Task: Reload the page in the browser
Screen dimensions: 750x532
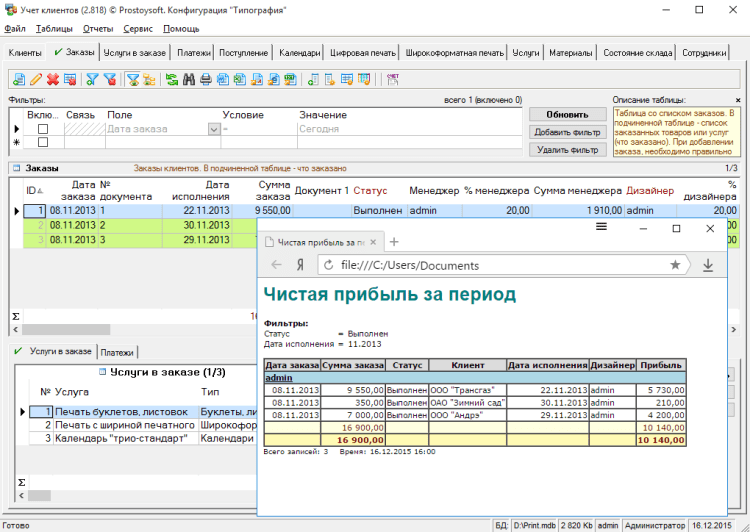Action: 326,265
